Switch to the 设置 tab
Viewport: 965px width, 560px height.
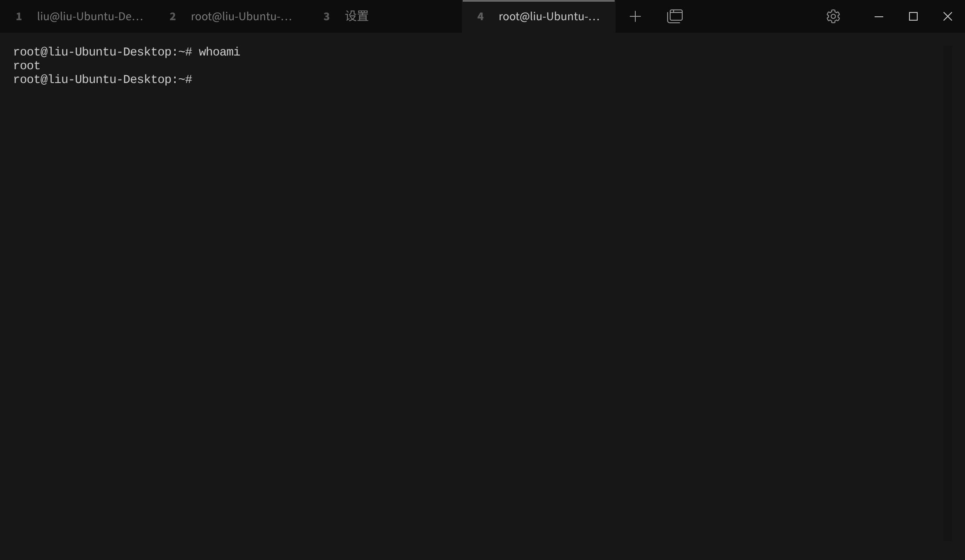pyautogui.click(x=357, y=16)
